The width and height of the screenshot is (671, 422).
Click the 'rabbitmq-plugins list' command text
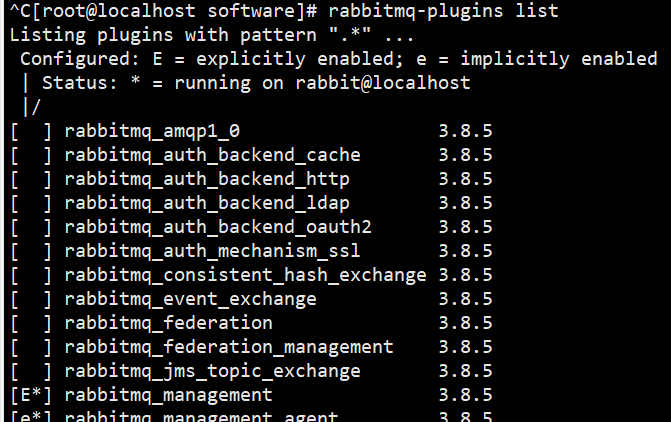pyautogui.click(x=443, y=11)
